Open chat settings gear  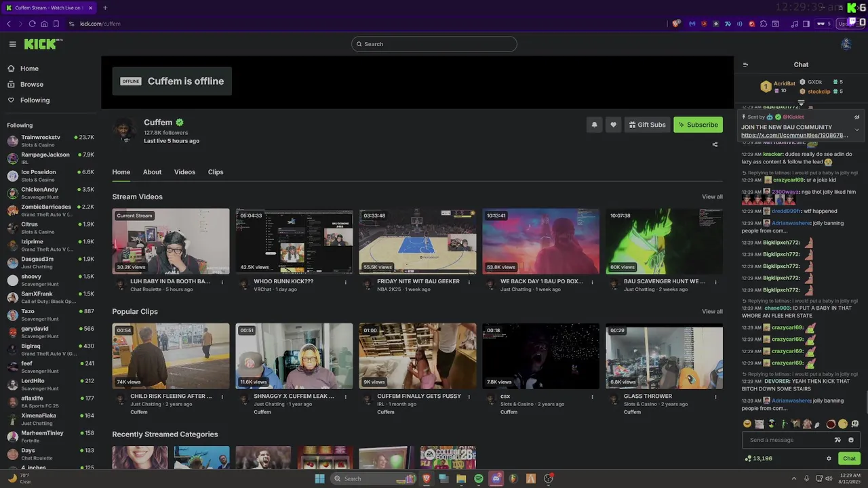(829, 459)
